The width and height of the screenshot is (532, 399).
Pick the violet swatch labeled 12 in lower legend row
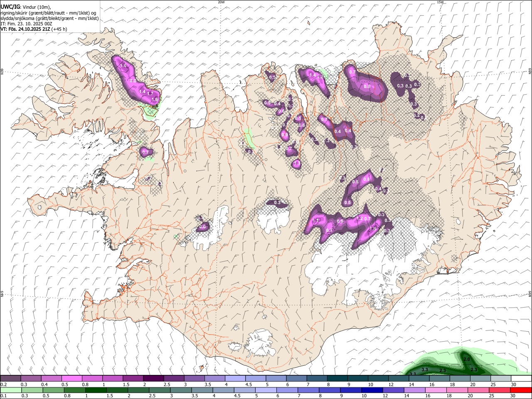[393, 390]
